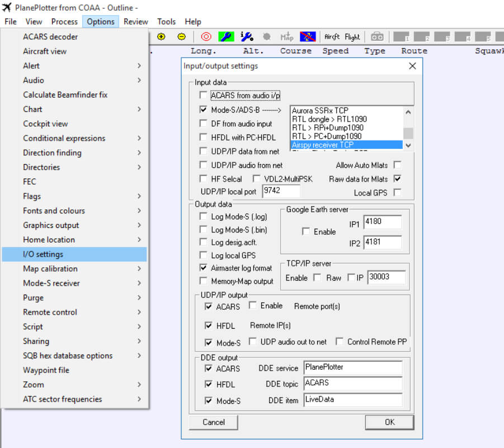The width and height of the screenshot is (504, 448).
Task: Open the Review menu
Action: pyautogui.click(x=135, y=22)
